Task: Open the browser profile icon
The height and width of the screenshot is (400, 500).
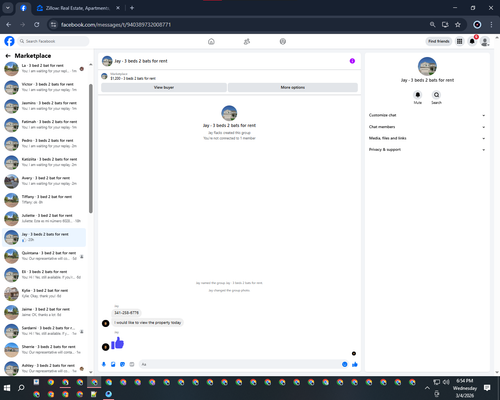Action: pyautogui.click(x=477, y=25)
